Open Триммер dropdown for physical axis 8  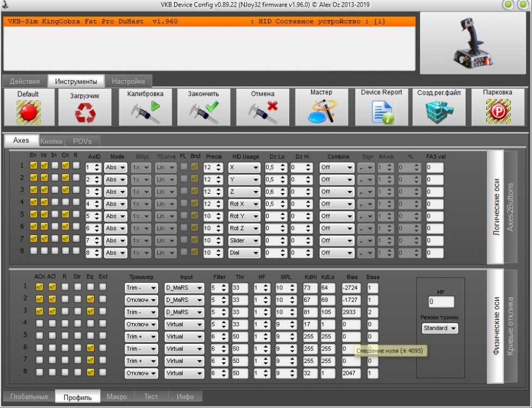pos(141,373)
